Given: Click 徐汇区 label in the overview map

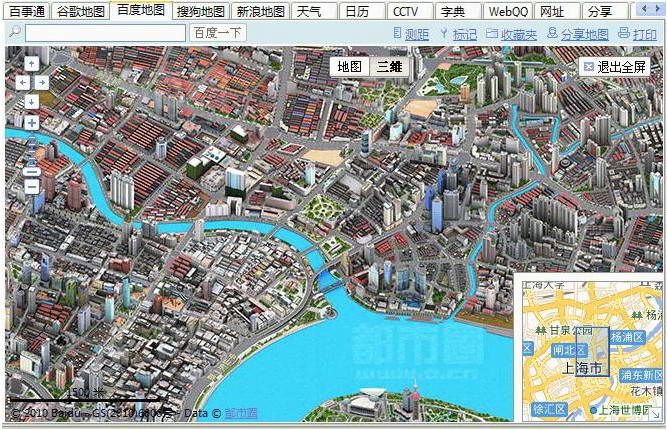Looking at the screenshot, I should point(550,410).
